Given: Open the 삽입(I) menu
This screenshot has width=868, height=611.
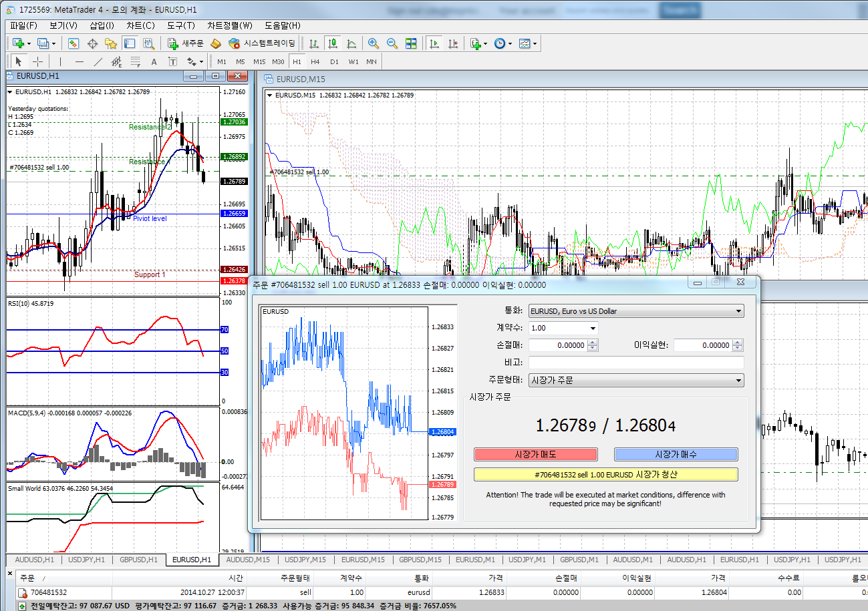Looking at the screenshot, I should [102, 25].
